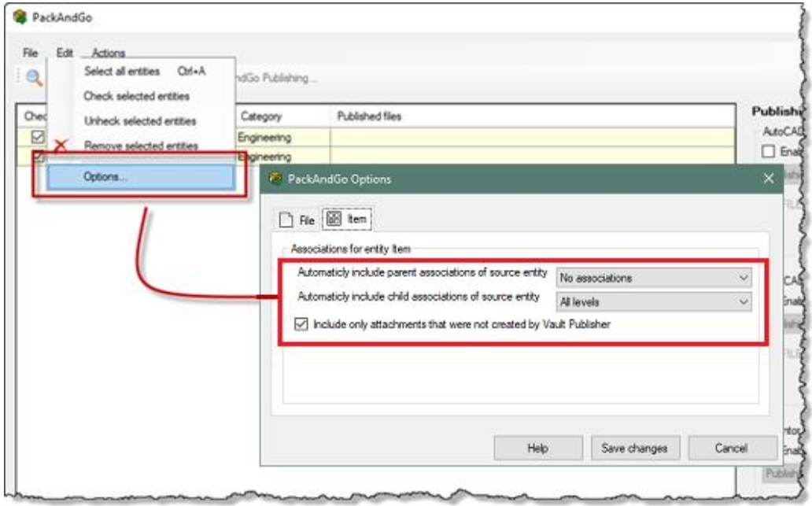The image size is (812, 506).
Task: Uncheck the first entity row checkbox
Action: click(37, 137)
